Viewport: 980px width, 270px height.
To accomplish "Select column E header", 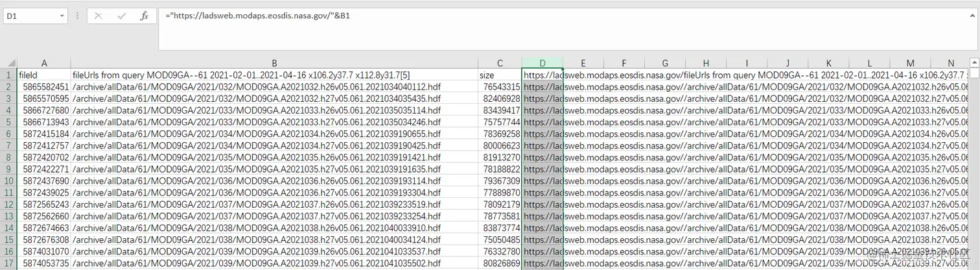I will pos(583,63).
